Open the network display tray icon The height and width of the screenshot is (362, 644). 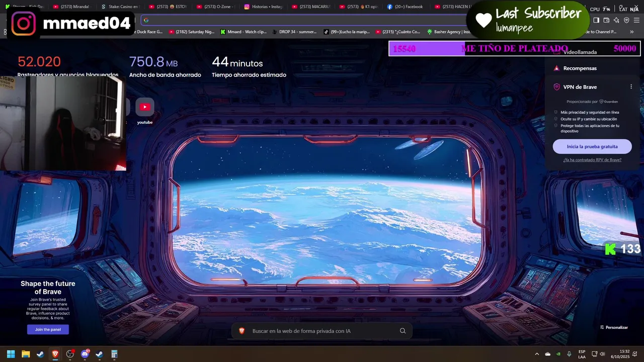point(594,354)
